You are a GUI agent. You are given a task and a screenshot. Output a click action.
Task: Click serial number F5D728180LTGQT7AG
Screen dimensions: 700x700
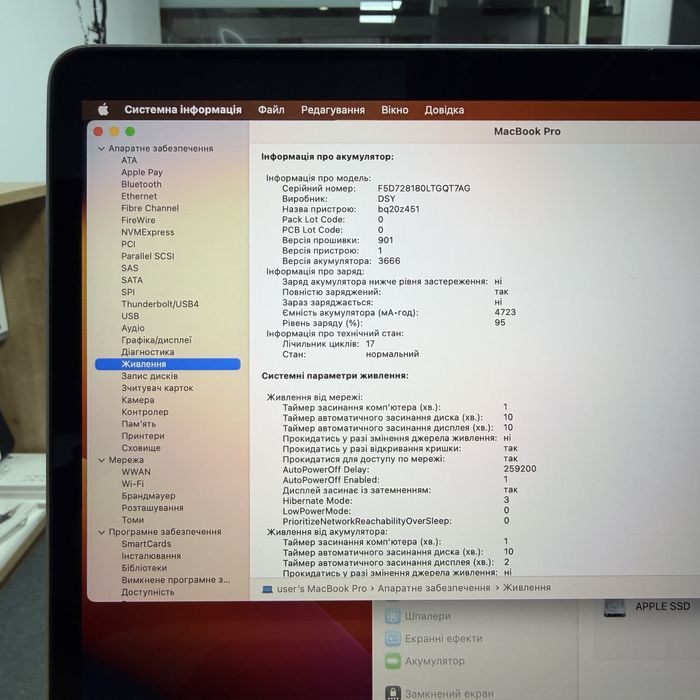point(424,188)
